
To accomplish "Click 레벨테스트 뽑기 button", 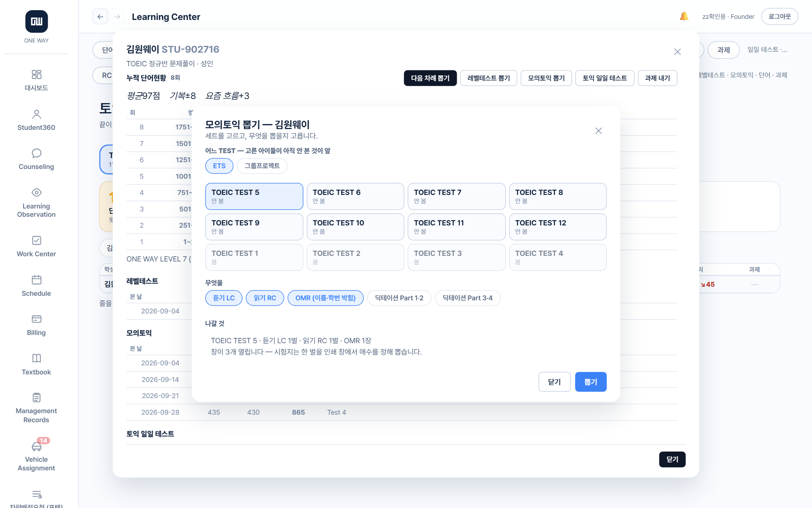I will [488, 78].
